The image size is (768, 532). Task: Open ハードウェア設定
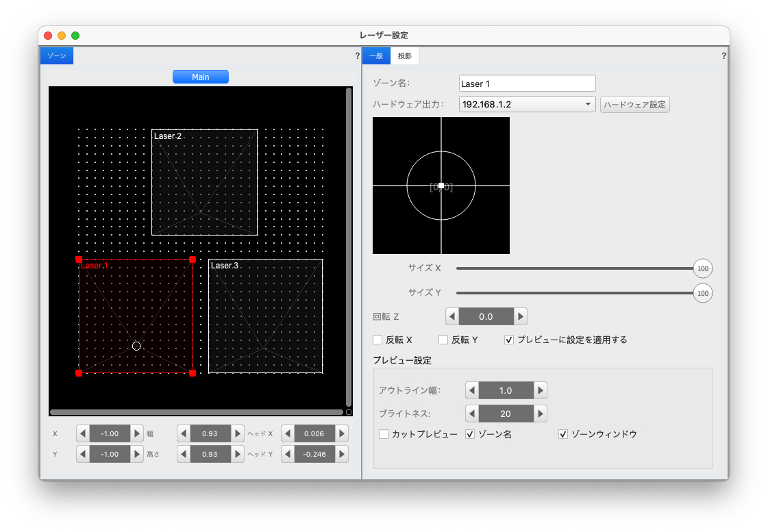point(635,104)
